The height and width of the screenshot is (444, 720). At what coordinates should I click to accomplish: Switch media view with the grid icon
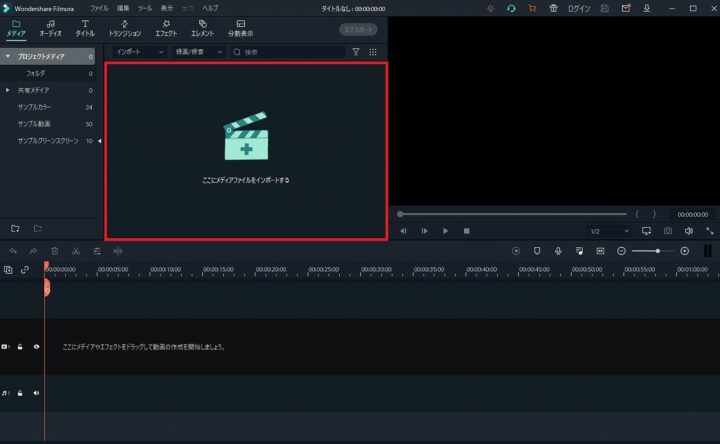coord(373,51)
